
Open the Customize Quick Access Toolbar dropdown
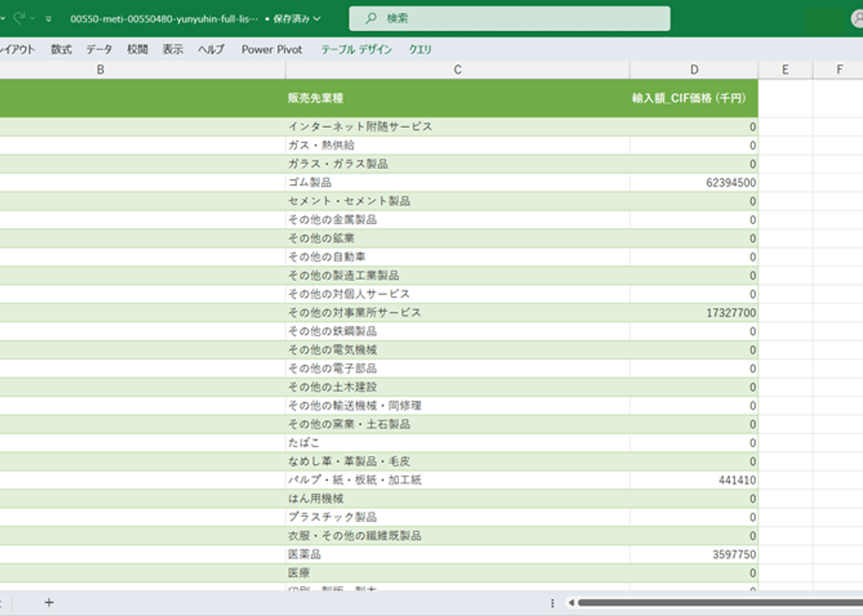49,19
